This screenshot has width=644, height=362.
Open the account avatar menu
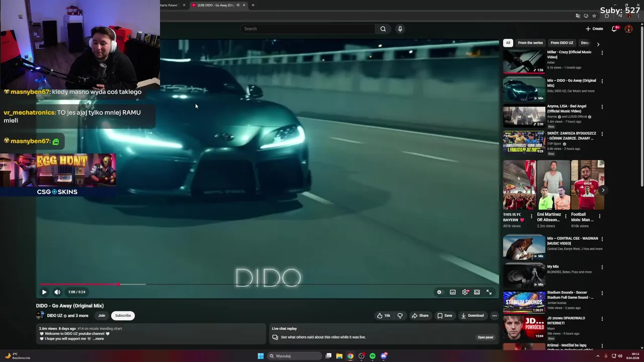pyautogui.click(x=628, y=29)
